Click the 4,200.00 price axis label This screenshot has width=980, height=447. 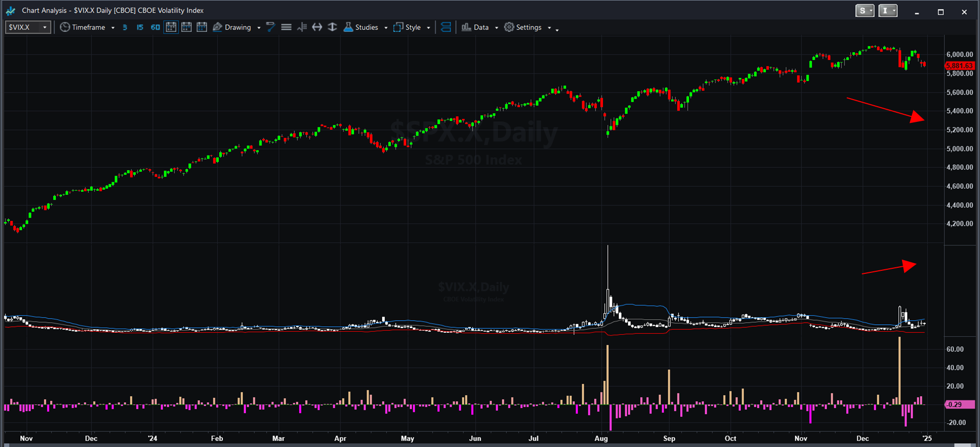(959, 223)
